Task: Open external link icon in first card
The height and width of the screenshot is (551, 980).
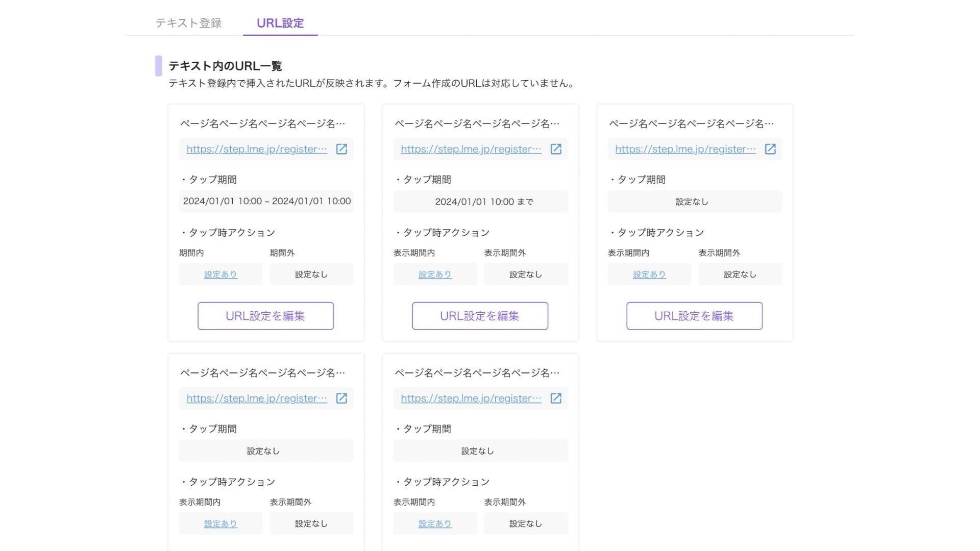Action: point(341,149)
